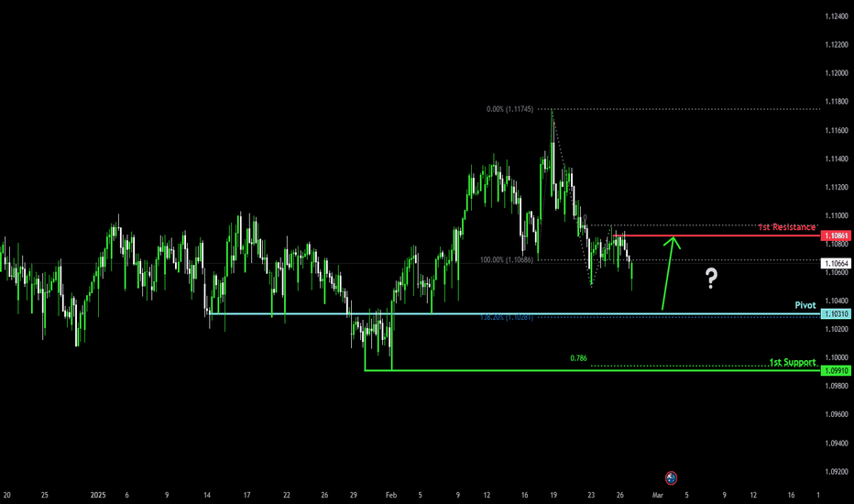Click the white question mark annotation
The height and width of the screenshot is (504, 854).
click(x=711, y=279)
